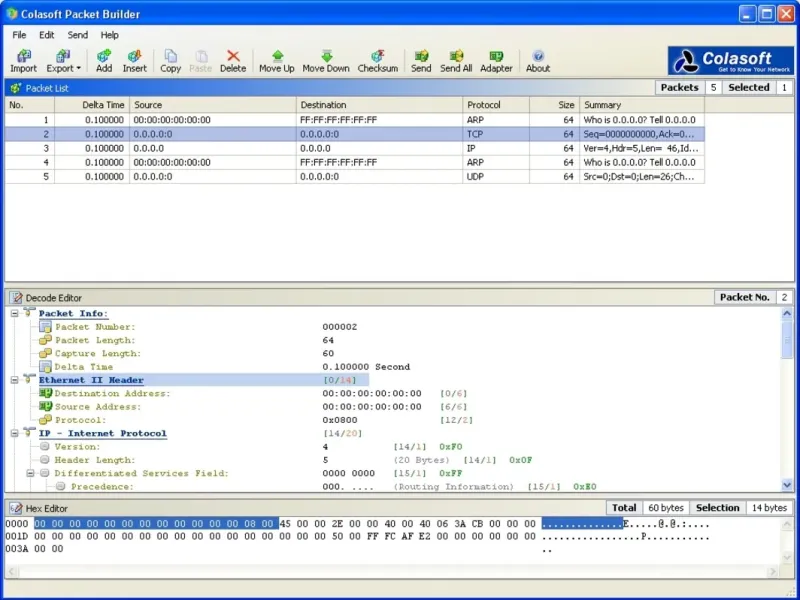The width and height of the screenshot is (800, 600).
Task: Click the Delete packet icon
Action: tap(233, 60)
